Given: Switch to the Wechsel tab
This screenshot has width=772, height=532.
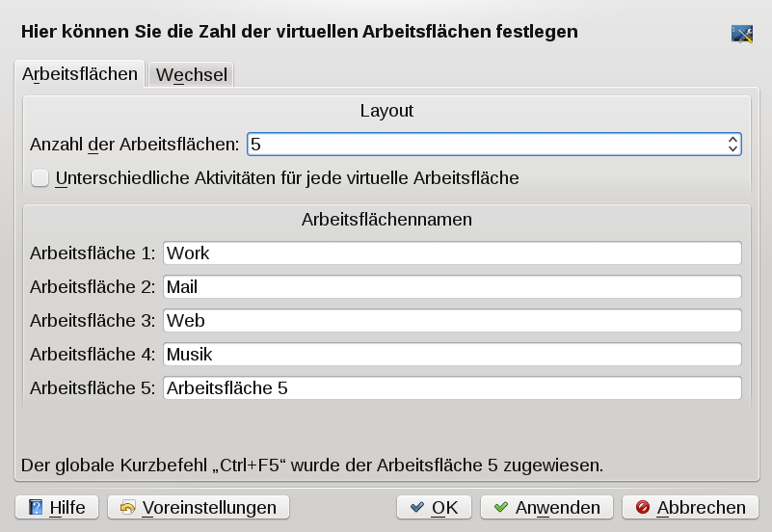Looking at the screenshot, I should click(192, 74).
